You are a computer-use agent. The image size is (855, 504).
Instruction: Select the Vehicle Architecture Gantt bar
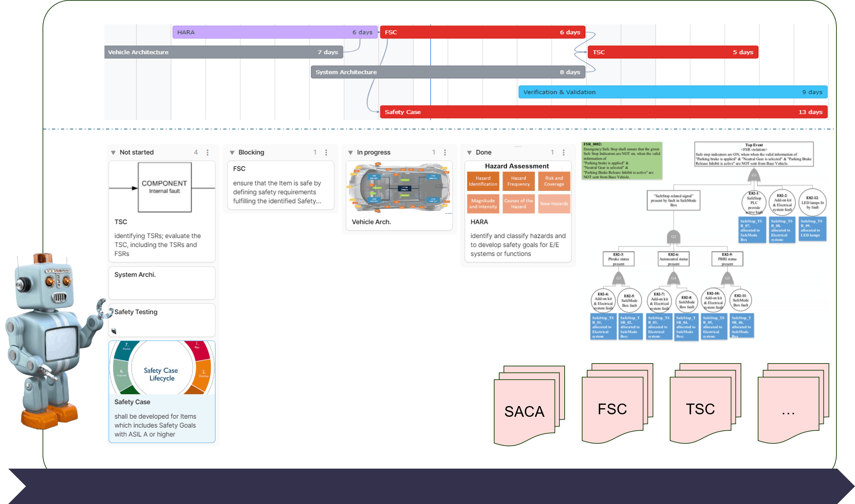tap(223, 52)
